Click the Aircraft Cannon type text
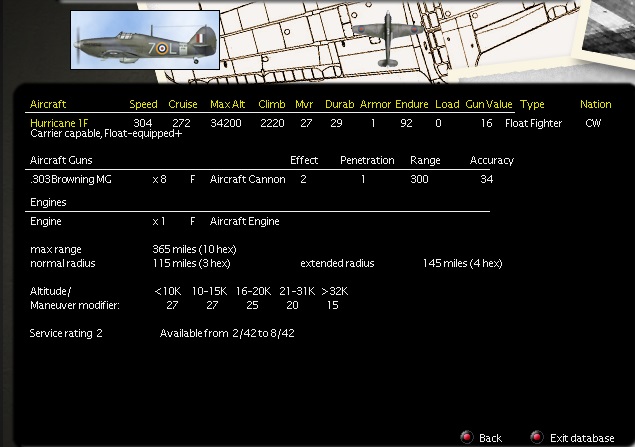Image resolution: width=635 pixels, height=447 pixels. pos(247,179)
